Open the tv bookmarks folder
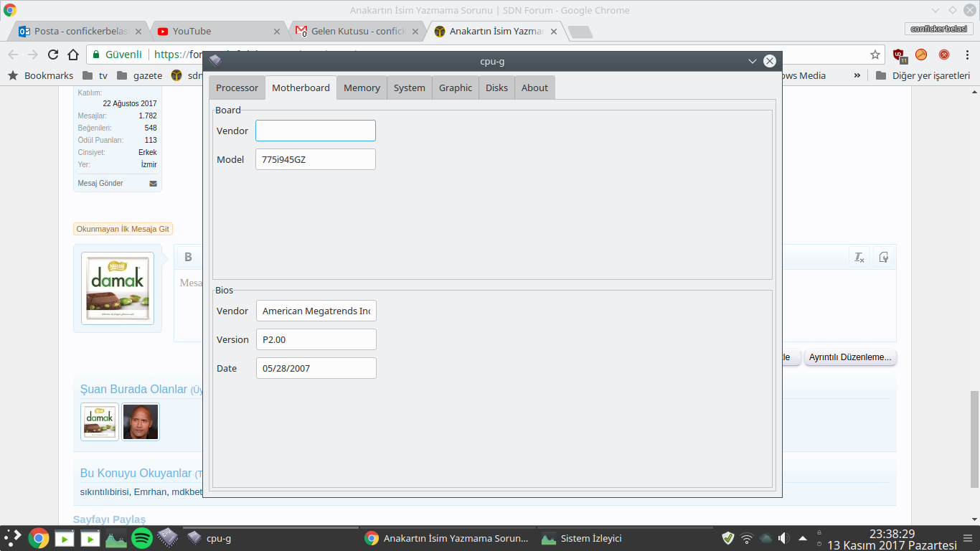The image size is (980, 551). point(95,75)
